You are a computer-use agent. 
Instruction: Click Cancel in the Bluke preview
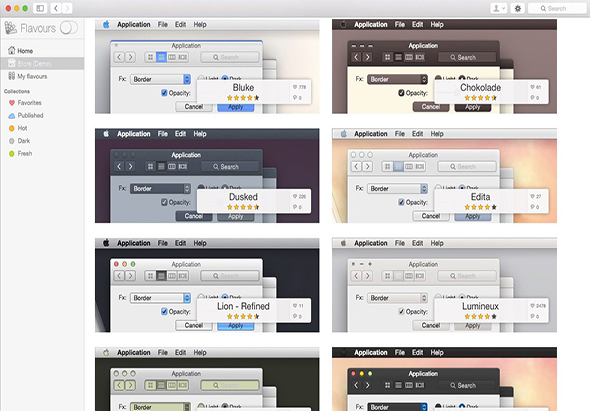pyautogui.click(x=194, y=107)
